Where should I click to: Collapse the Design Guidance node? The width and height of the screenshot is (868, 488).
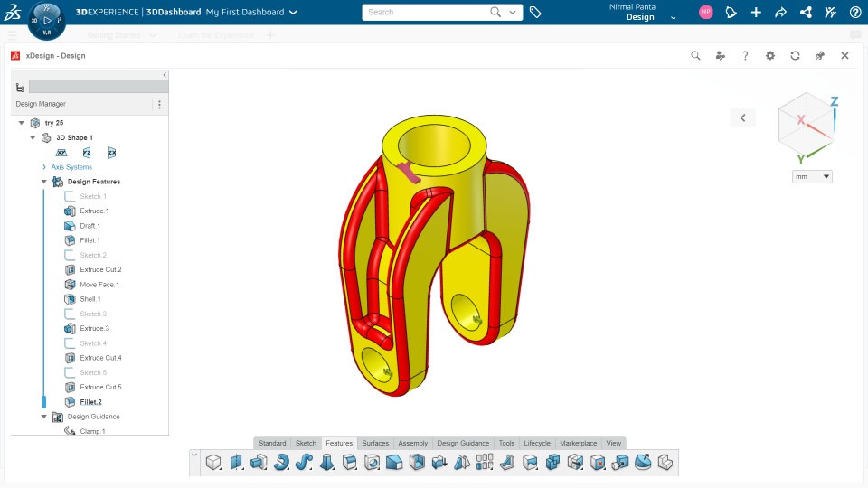point(44,417)
